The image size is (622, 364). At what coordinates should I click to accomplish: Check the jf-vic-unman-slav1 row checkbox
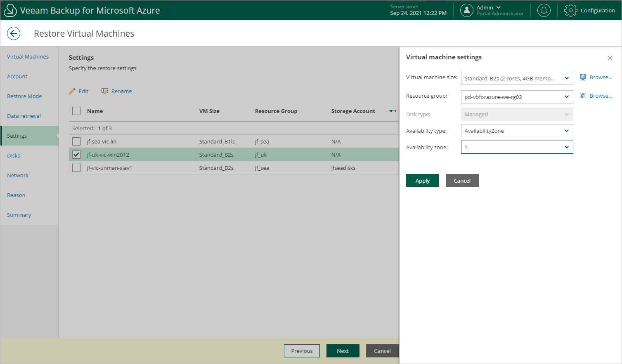(76, 168)
